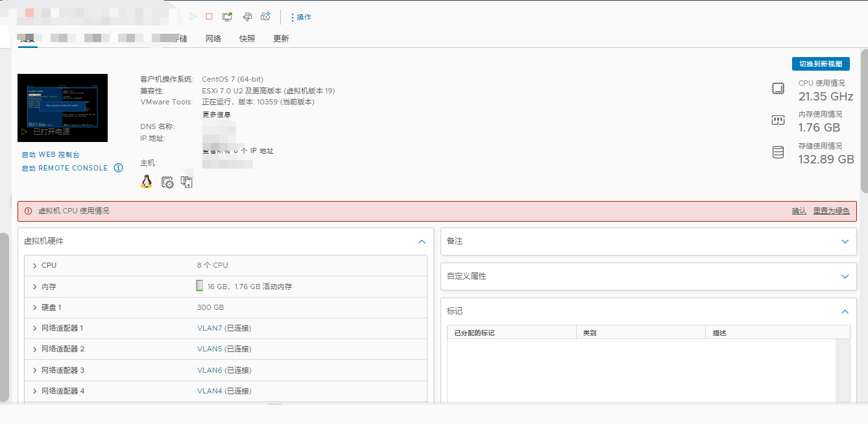Switch to the 网络 tab

pyautogui.click(x=213, y=38)
